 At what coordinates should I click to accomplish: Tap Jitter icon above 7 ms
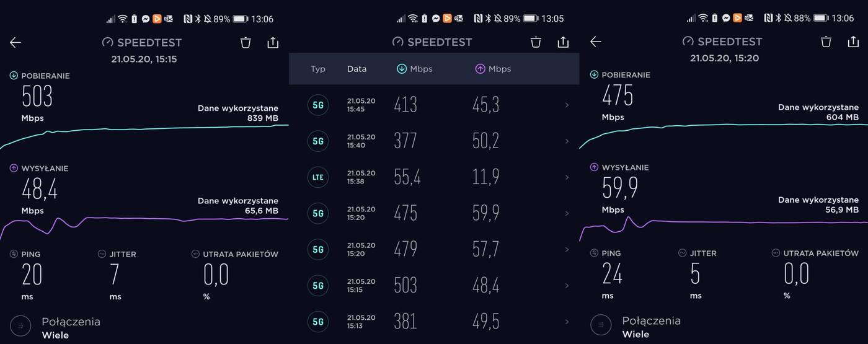click(x=102, y=254)
